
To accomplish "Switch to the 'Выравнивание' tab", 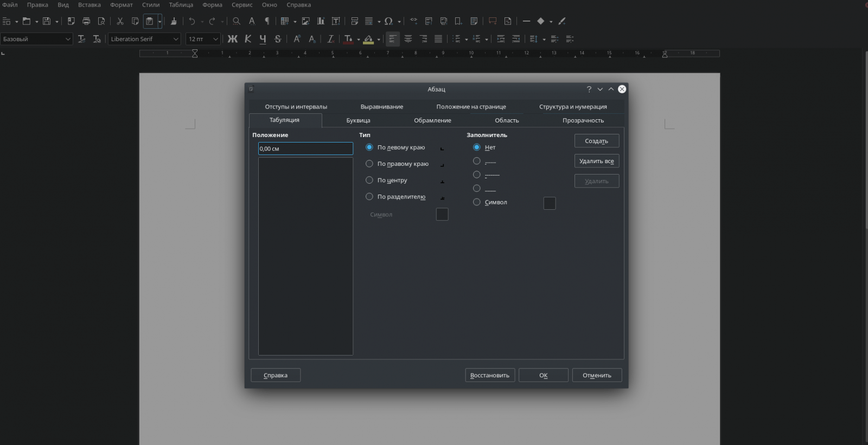I will click(x=381, y=107).
